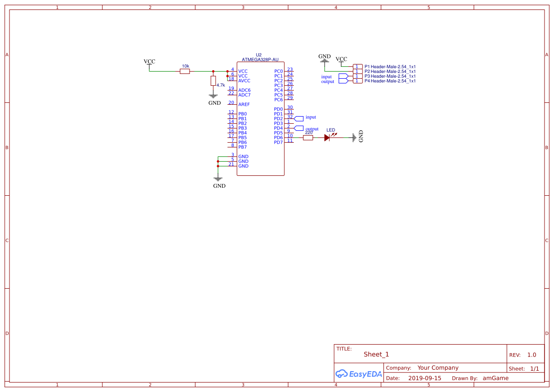This screenshot has height=392, width=554.
Task: Click the Sheet_1 title text
Action: 376,354
